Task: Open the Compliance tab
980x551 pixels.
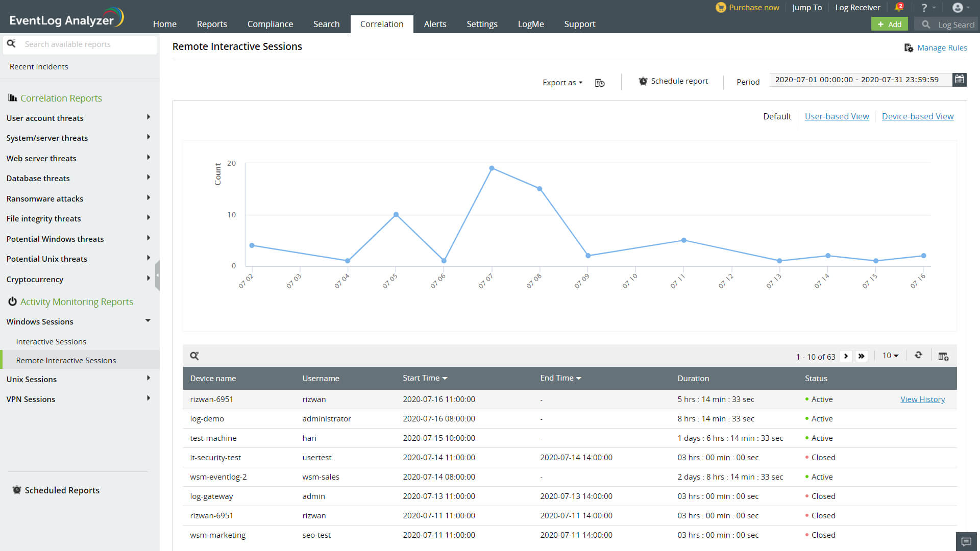Action: (x=270, y=24)
